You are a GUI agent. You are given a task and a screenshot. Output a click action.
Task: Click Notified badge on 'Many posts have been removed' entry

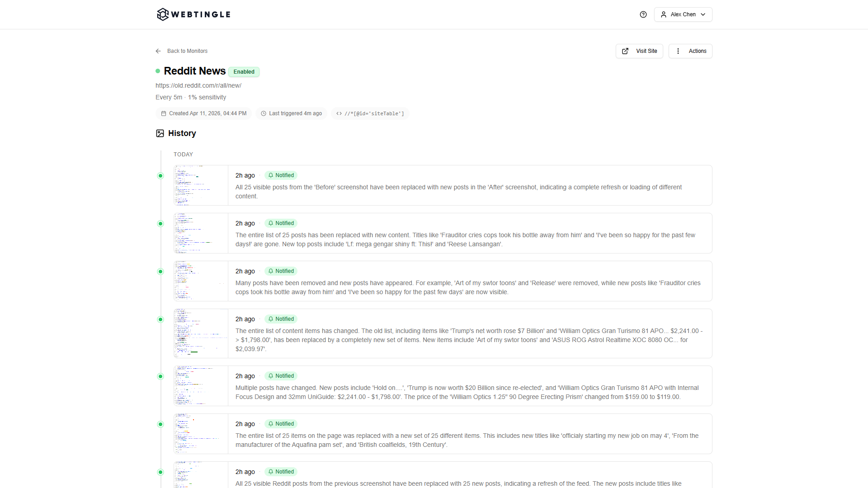[281, 271]
